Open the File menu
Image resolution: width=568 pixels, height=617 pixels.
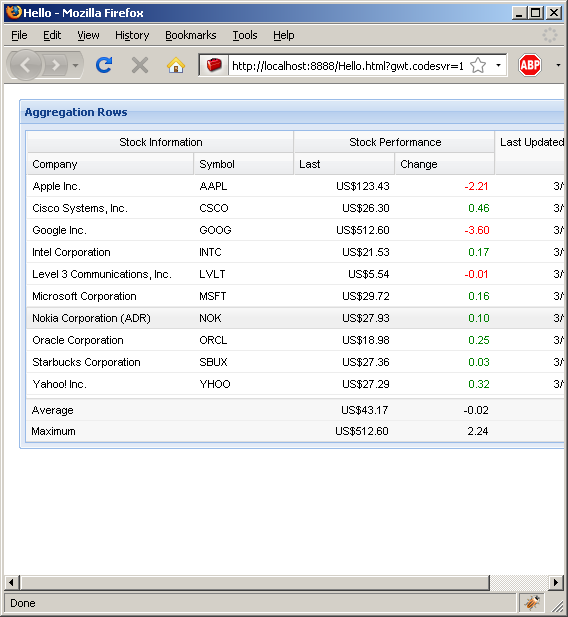pos(19,35)
